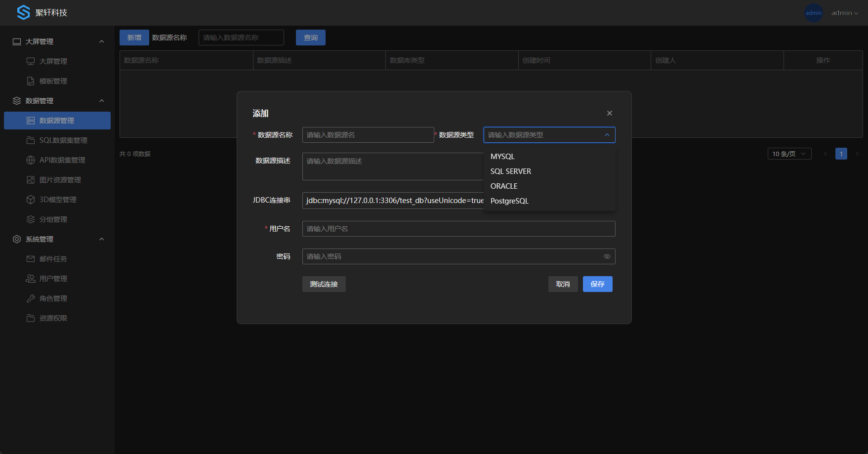868x454 pixels.
Task: Click the 聚轩科技 logo icon
Action: [23, 12]
